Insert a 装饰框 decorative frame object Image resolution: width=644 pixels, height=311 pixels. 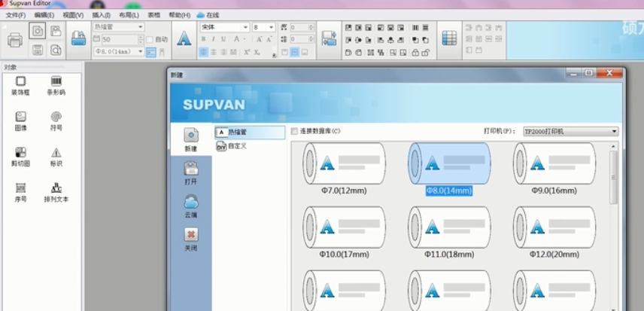(20, 85)
